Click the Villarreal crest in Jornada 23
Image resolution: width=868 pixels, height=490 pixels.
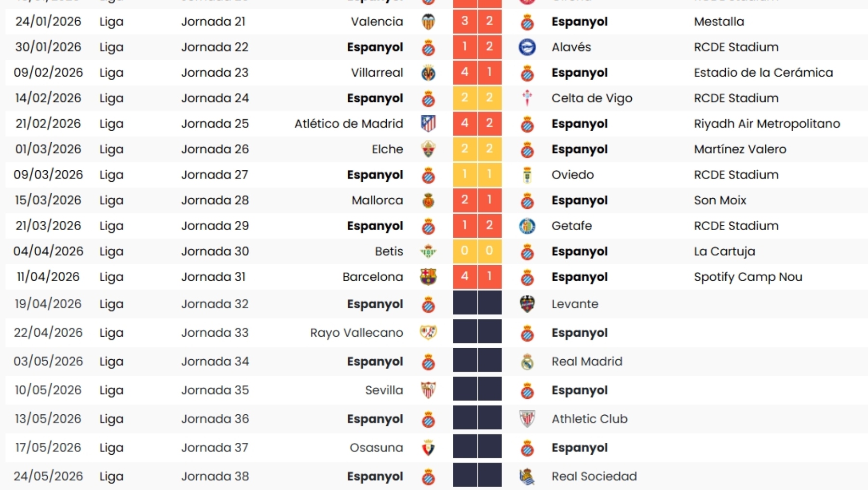429,72
